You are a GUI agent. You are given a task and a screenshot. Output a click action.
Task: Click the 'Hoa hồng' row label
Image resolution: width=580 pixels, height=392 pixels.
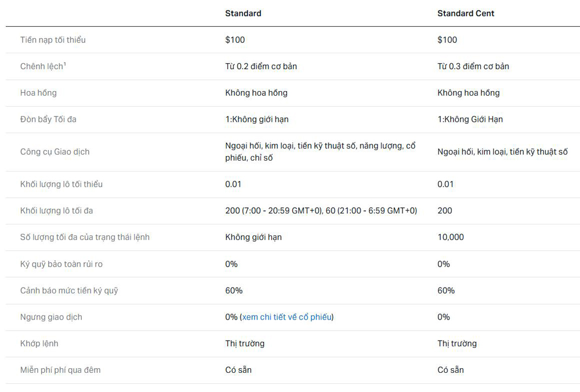(38, 93)
